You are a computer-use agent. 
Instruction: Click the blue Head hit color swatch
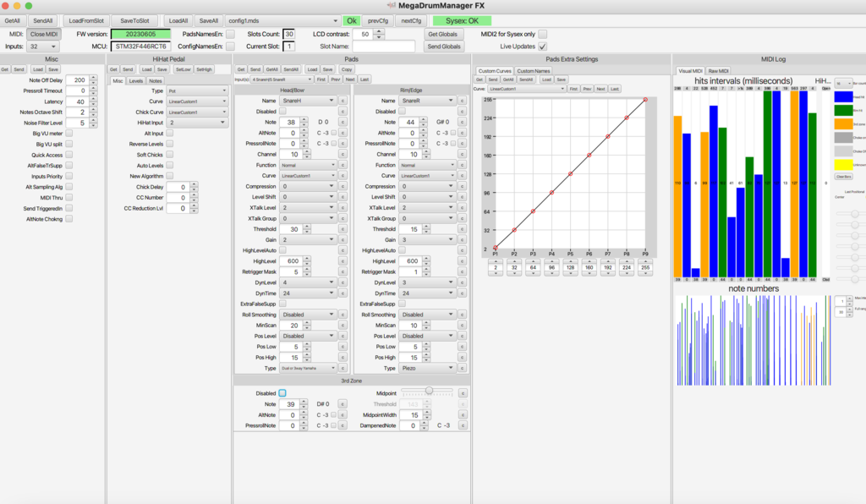click(843, 96)
